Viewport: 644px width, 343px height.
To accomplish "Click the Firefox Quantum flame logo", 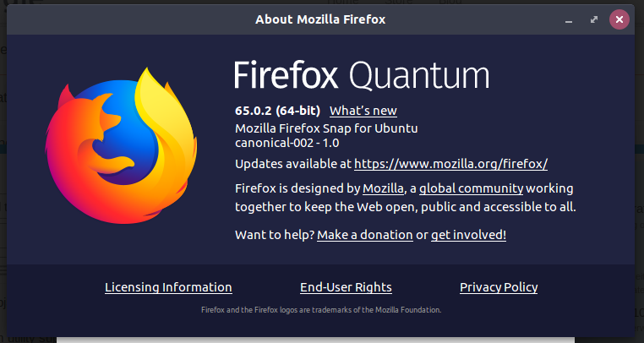I will 121,146.
